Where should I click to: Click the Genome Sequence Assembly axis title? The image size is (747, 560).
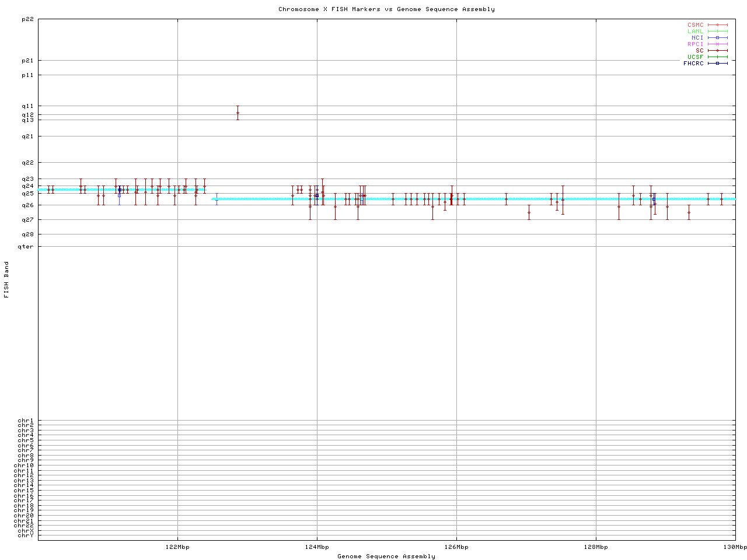(386, 556)
